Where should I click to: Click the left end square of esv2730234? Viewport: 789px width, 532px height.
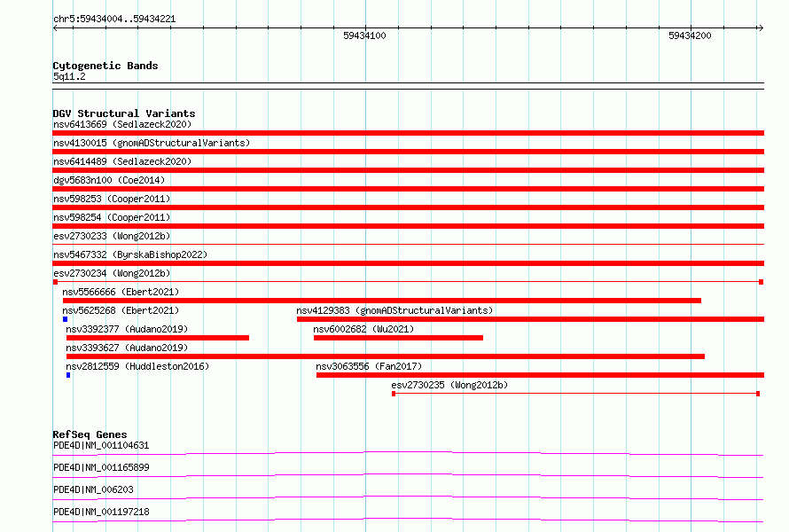pyautogui.click(x=55, y=282)
